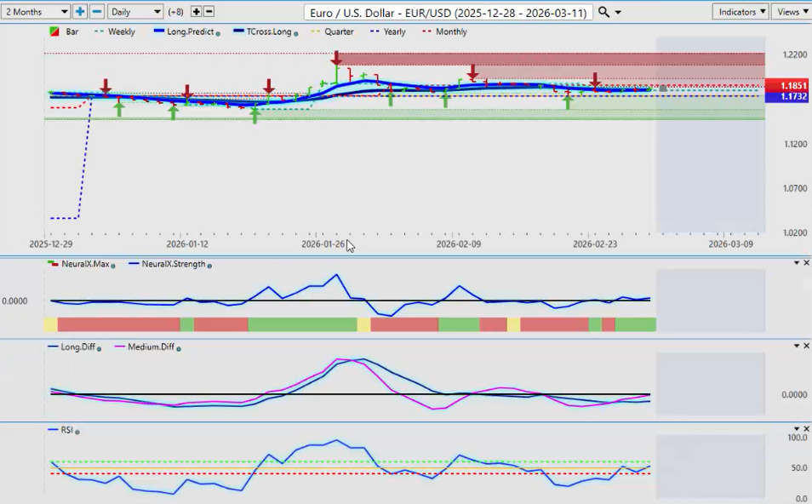Click the black minus forecast decrement icon
The height and width of the screenshot is (504, 812).
209,12
